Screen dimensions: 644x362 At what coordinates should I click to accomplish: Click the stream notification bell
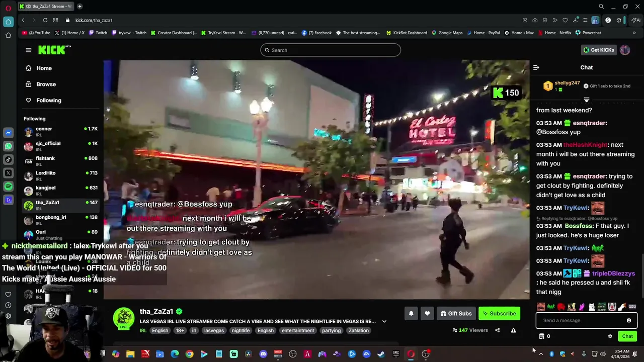pos(411,313)
